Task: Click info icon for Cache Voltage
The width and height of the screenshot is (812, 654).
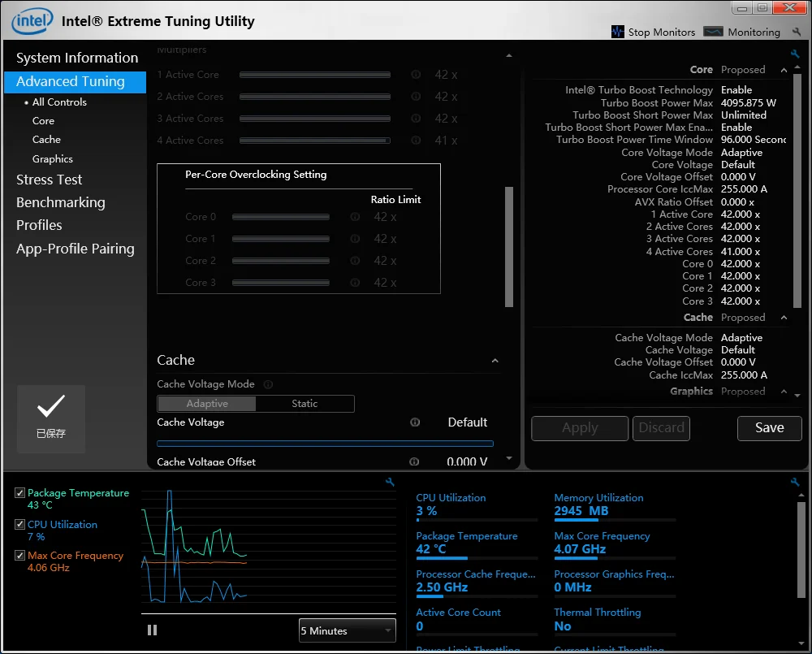Action: (415, 422)
